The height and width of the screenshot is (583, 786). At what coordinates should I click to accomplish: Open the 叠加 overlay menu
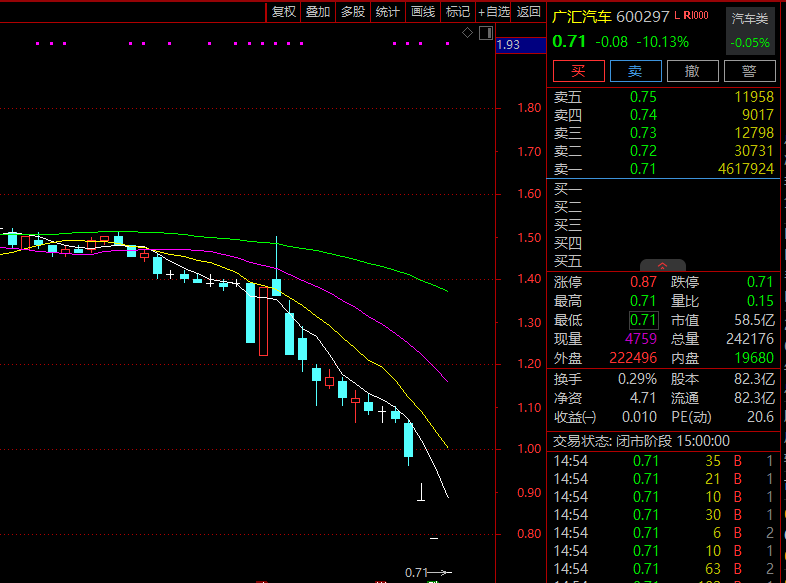318,12
